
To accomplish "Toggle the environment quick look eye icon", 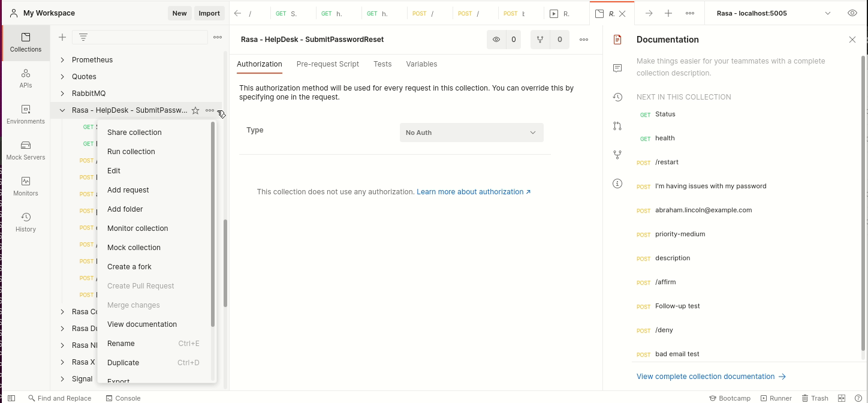I will pos(852,13).
